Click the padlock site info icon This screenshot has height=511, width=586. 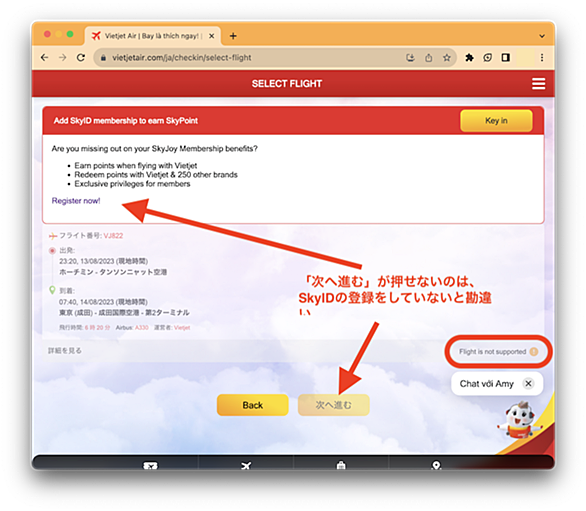pyautogui.click(x=104, y=58)
